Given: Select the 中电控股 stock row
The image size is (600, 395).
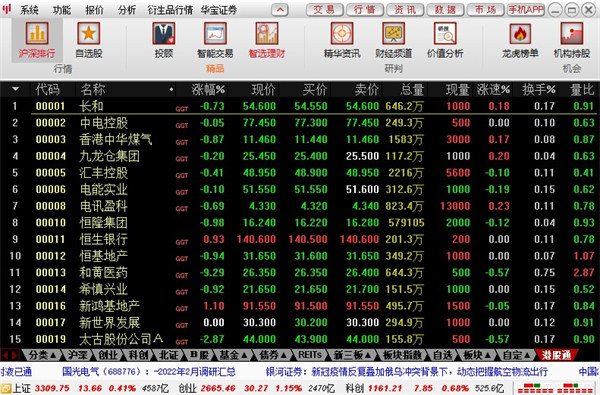Looking at the screenshot, I should coord(300,123).
